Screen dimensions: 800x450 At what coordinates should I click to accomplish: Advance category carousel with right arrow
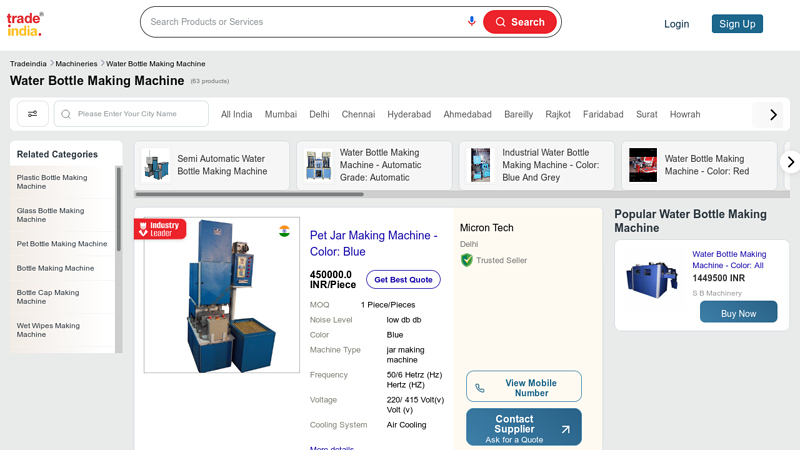pos(790,162)
